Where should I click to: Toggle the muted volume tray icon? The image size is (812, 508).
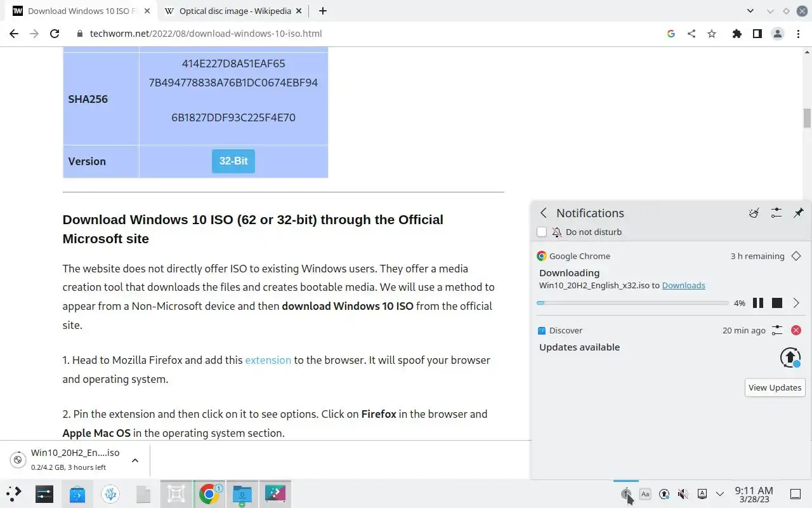click(x=683, y=494)
